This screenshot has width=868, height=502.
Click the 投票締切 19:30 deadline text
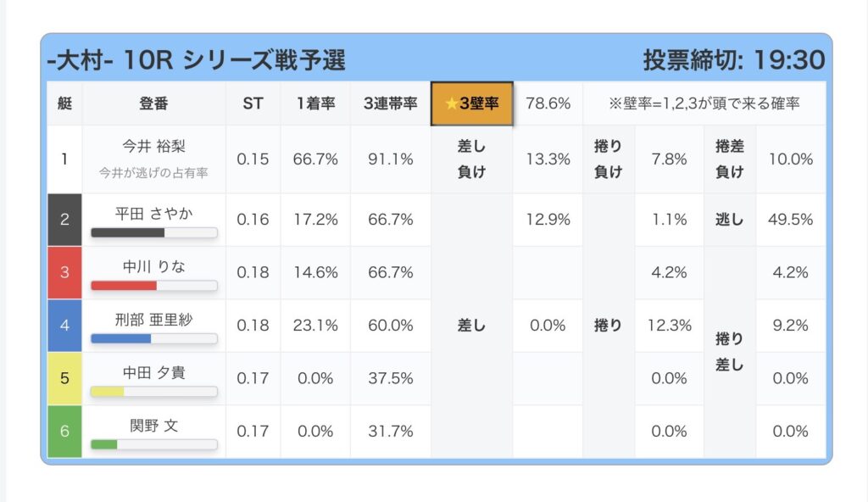click(733, 60)
